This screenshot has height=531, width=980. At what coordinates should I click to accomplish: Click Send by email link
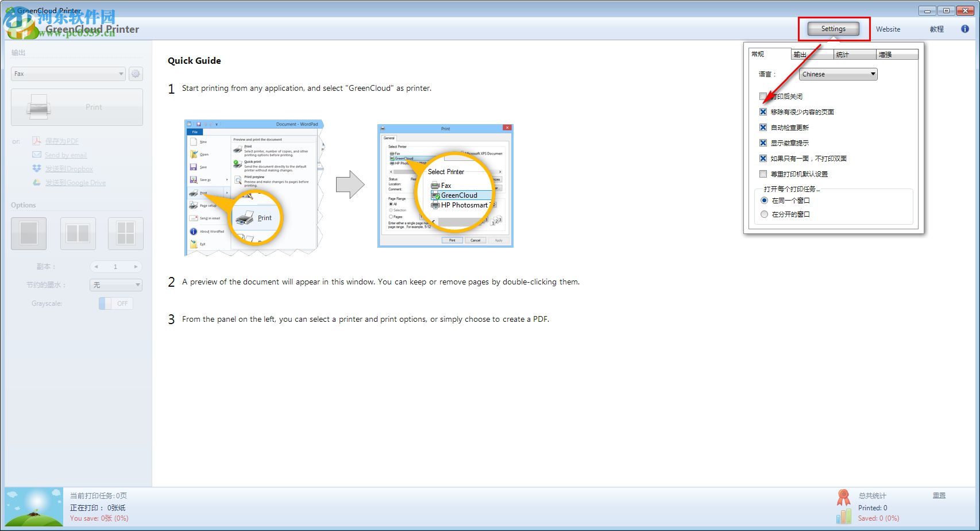(66, 155)
